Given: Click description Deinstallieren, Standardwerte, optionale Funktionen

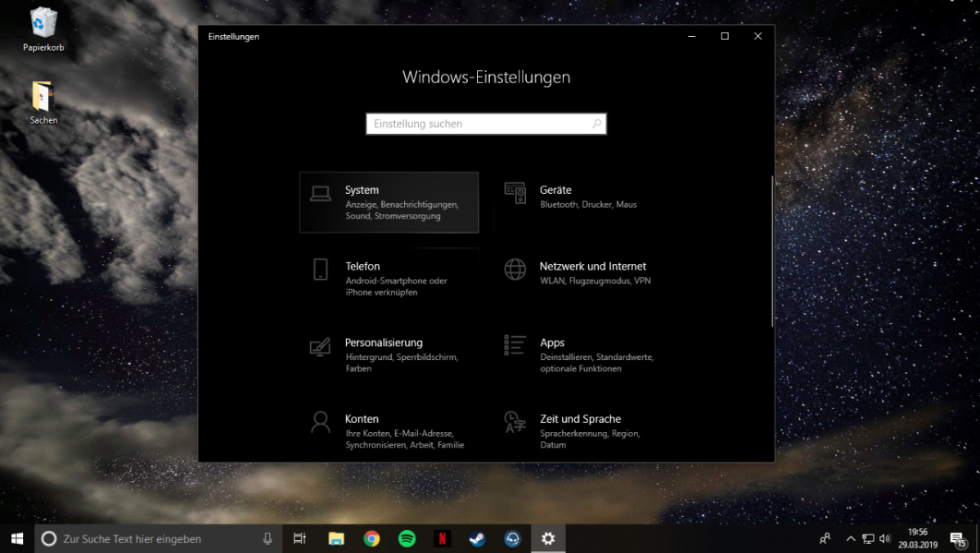Looking at the screenshot, I should pyautogui.click(x=597, y=362).
